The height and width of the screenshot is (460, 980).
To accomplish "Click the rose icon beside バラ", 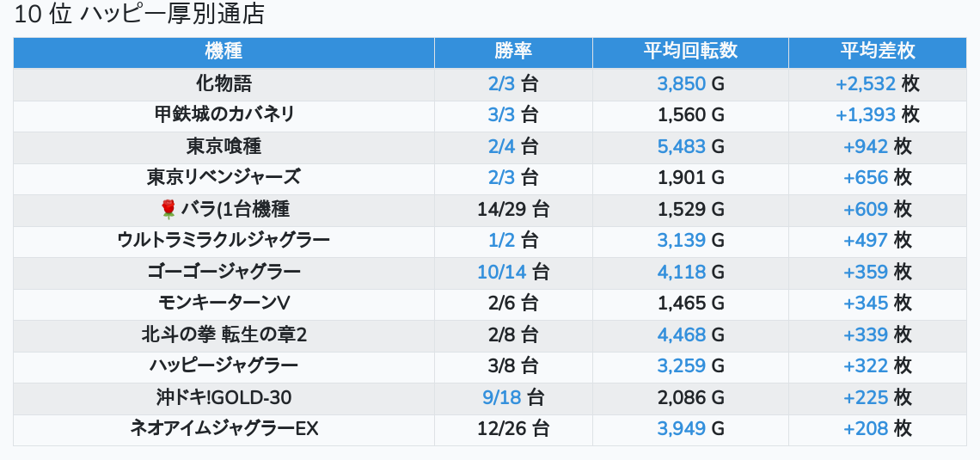I will 168,209.
